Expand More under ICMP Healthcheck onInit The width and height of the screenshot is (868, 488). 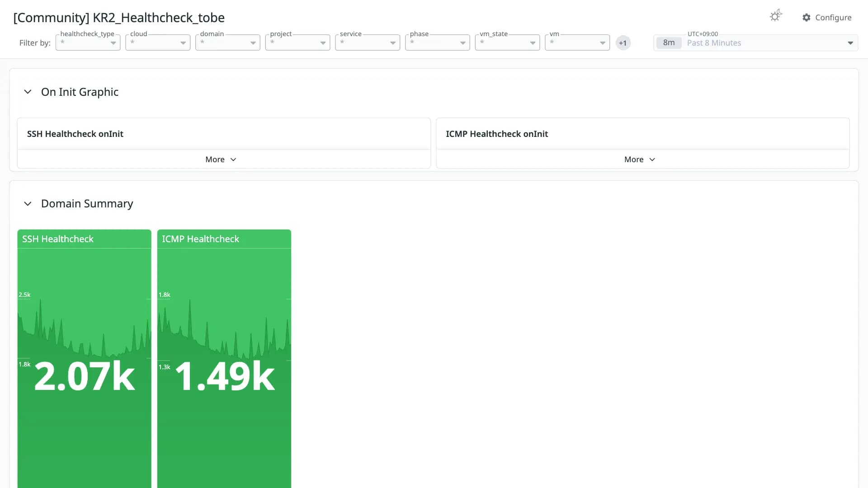click(x=642, y=160)
